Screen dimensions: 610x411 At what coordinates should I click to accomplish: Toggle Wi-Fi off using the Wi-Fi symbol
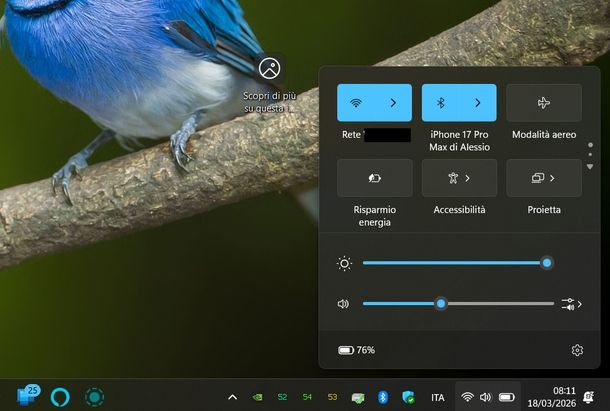[356, 103]
